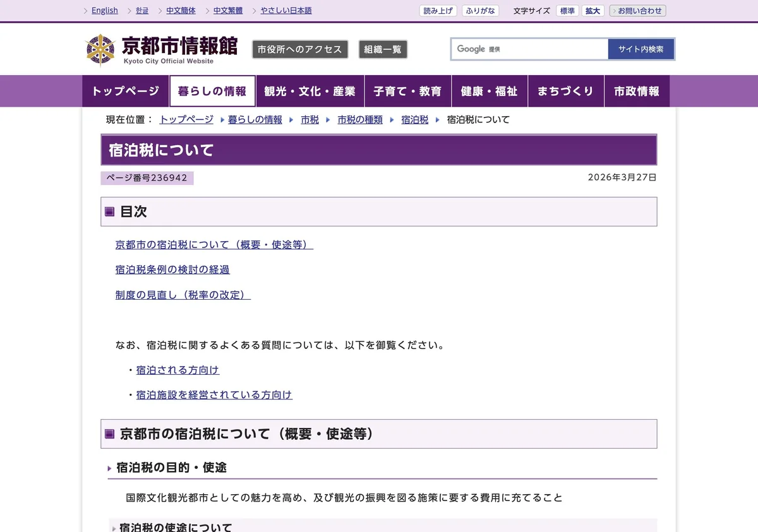Click 京都市情報館 site title
Image resolution: width=758 pixels, height=532 pixels.
(179, 45)
